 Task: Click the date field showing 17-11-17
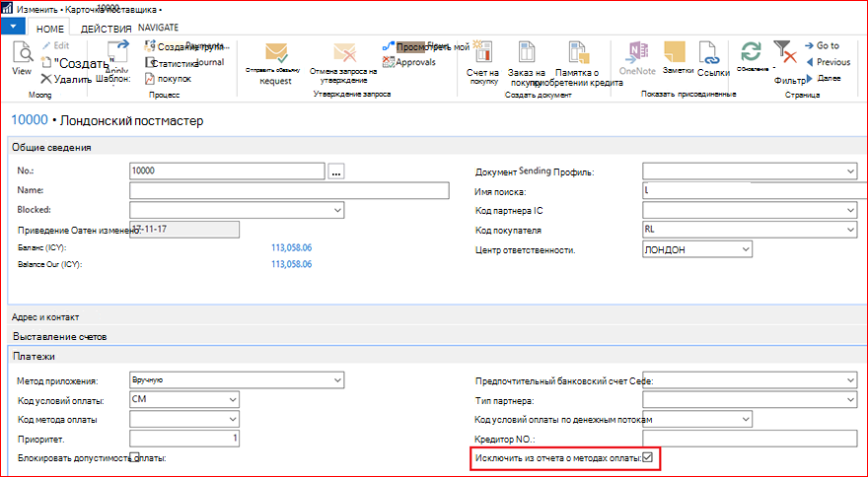click(184, 230)
